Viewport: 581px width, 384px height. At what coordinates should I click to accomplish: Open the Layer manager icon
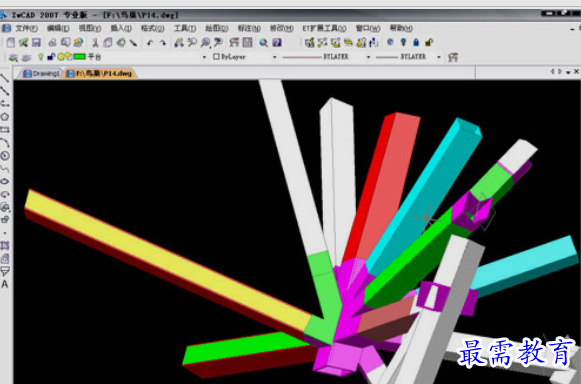(x=13, y=57)
